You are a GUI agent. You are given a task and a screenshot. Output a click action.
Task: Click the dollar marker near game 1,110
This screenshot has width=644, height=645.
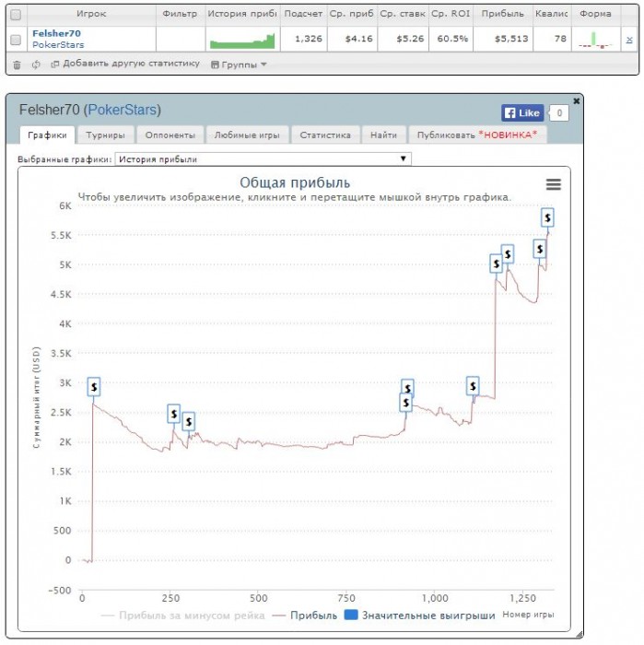[473, 386]
